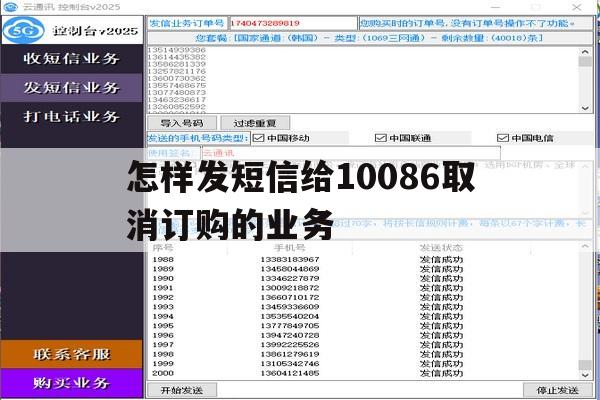Click phone number 13604121485 in row 2000

[290, 373]
